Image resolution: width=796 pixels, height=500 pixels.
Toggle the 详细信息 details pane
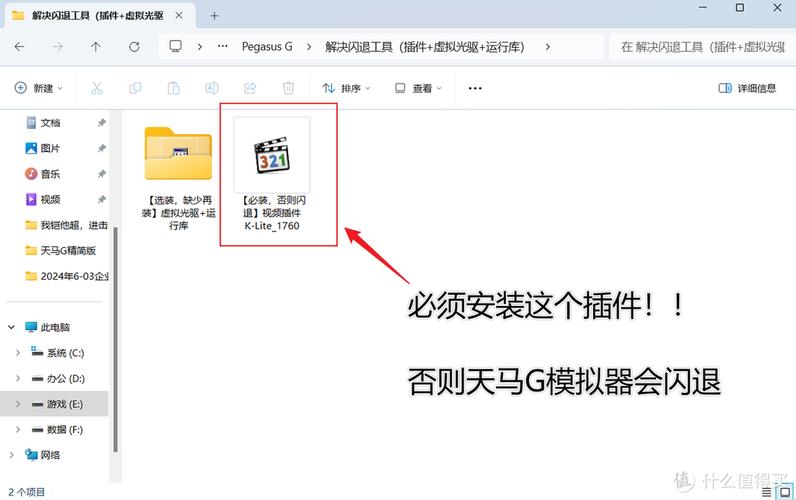747,88
